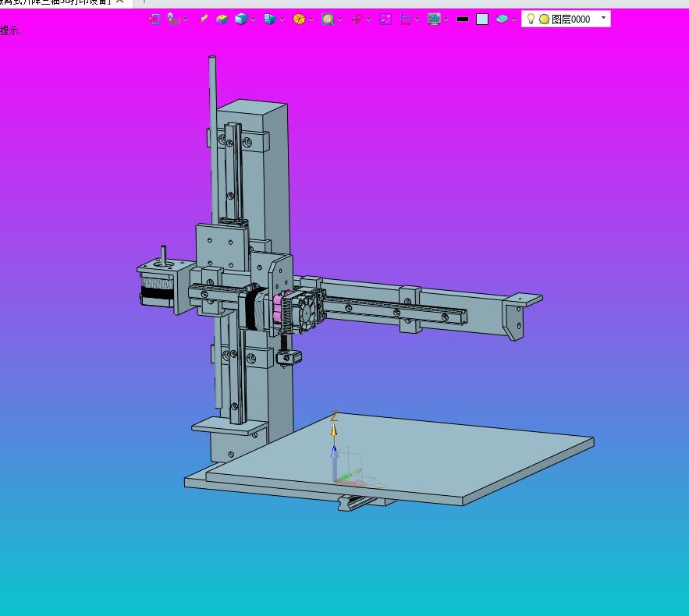Expand the measure tool dropdown arrow
Viewport: 689px width, 616px height.
click(x=417, y=19)
